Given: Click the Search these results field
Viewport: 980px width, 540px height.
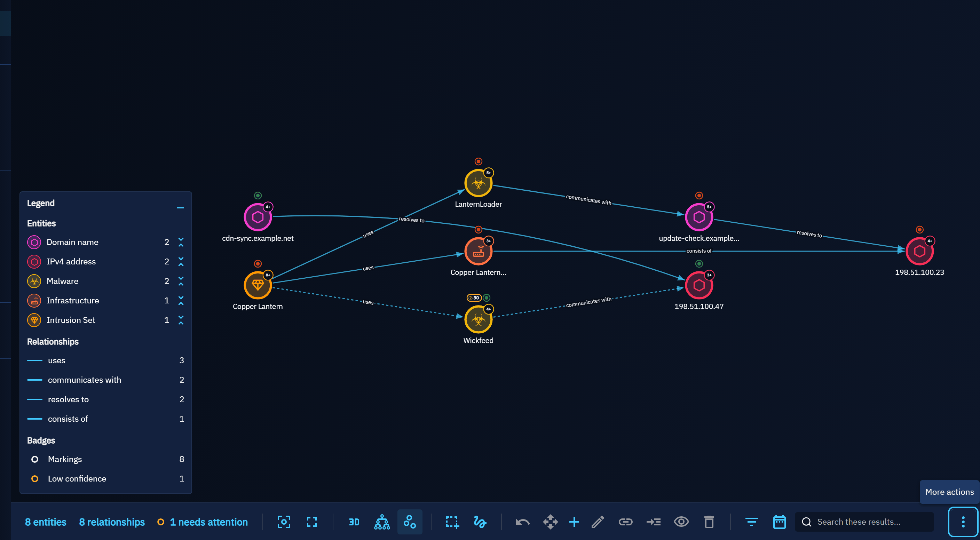Looking at the screenshot, I should pyautogui.click(x=864, y=522).
